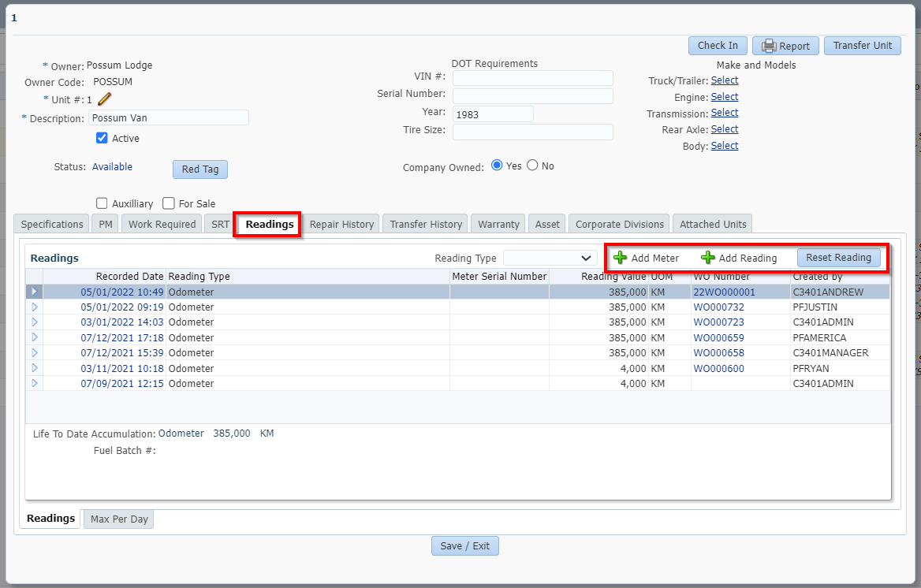Image resolution: width=921 pixels, height=588 pixels.
Task: Open work order WO000723 link
Action: point(718,322)
